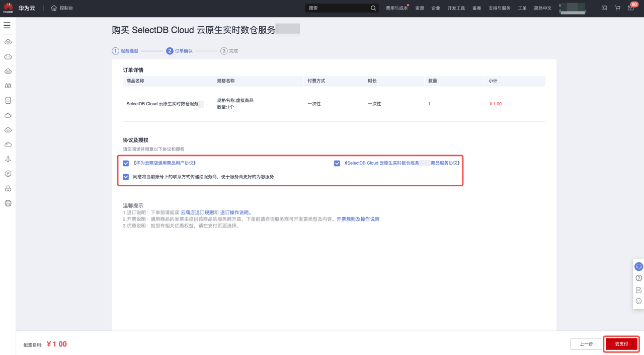
Task: Toggle 华为云商店通用商品用户协议 checkbox
Action: pos(126,163)
